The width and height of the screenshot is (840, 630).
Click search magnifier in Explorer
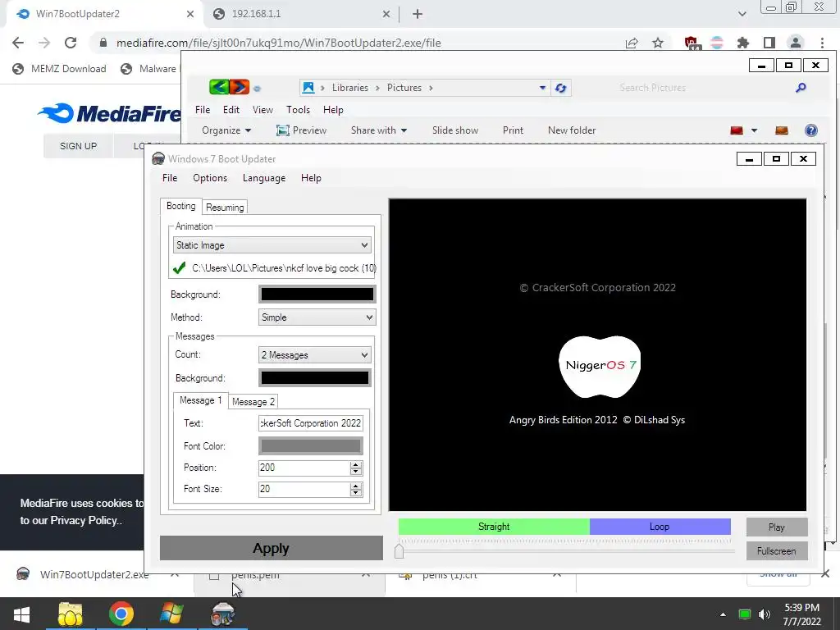[801, 87]
